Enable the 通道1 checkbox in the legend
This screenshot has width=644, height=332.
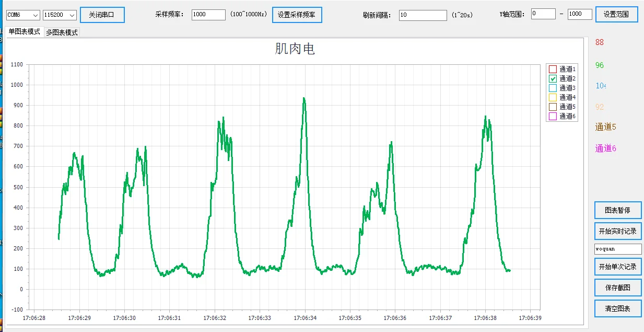tap(553, 69)
